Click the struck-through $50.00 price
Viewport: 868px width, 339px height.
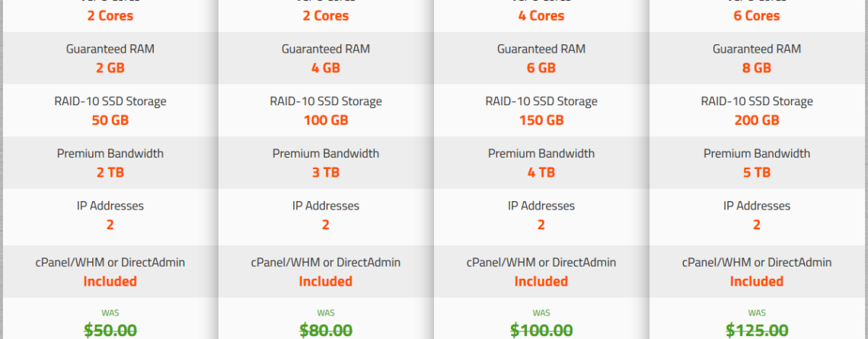[110, 331]
